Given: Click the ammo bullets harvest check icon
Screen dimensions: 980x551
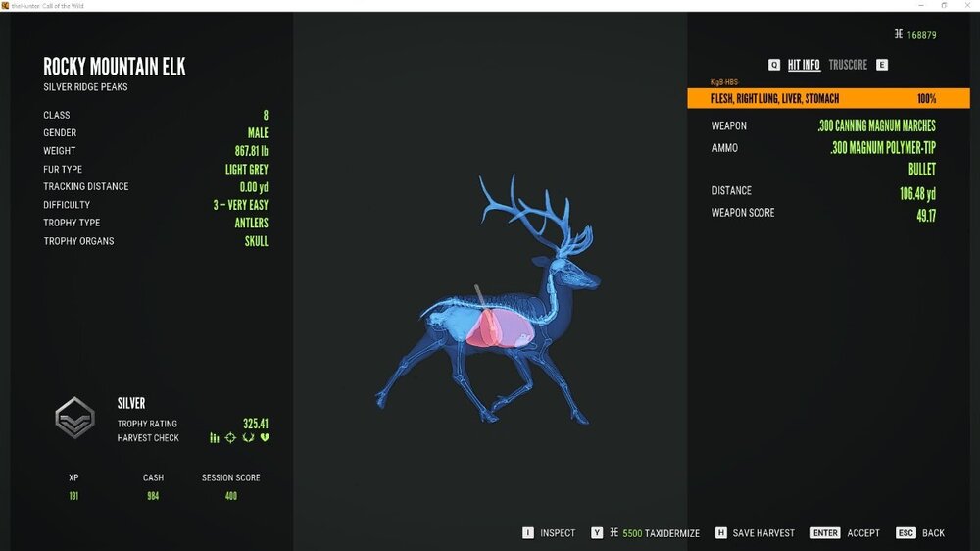Looking at the screenshot, I should pos(215,438).
